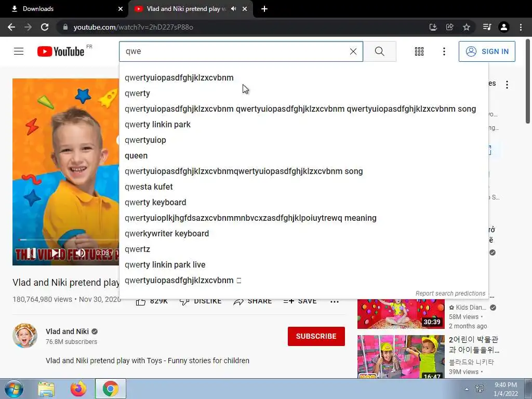Viewport: 532px width, 399px height.
Task: Open the YouTube apps grid icon
Action: click(x=419, y=51)
